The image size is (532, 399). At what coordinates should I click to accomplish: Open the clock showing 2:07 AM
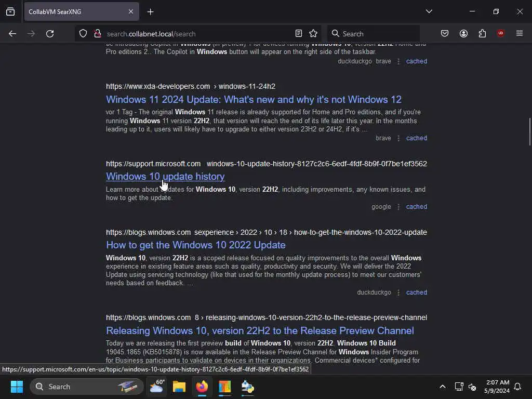coord(497,387)
